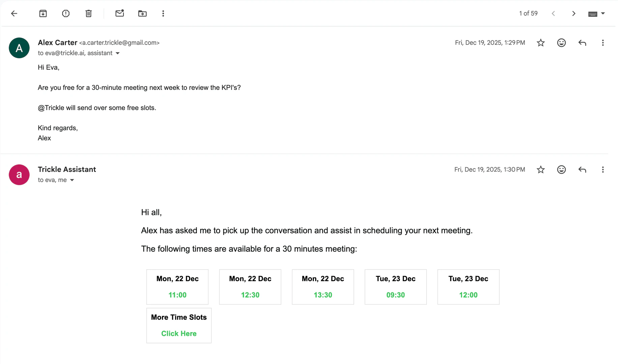Go to the next (older) conversation

(573, 13)
